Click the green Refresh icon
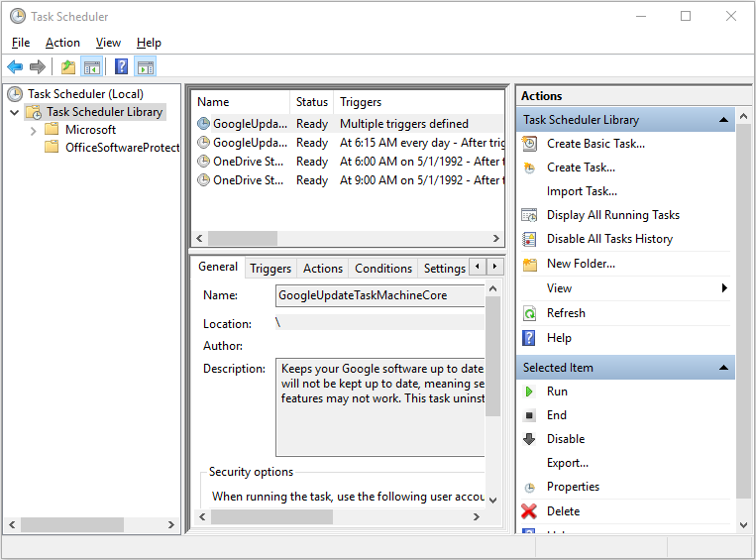Image resolution: width=756 pixels, height=560 pixels. 529,313
